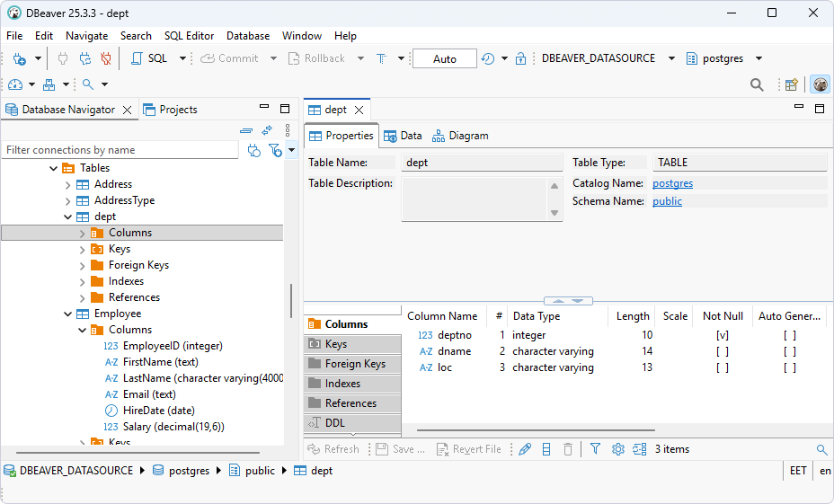834x504 pixels.
Task: Click the Transaction log history icon
Action: 488,58
